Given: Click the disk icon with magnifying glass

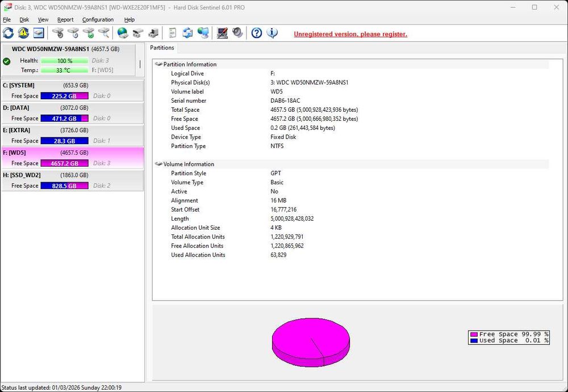Looking at the screenshot, I should click(x=103, y=33).
